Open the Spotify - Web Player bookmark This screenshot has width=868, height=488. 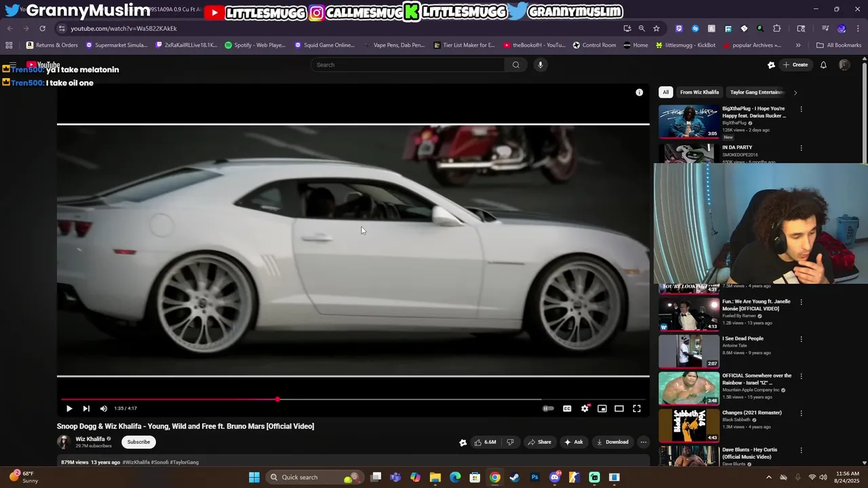coord(255,45)
